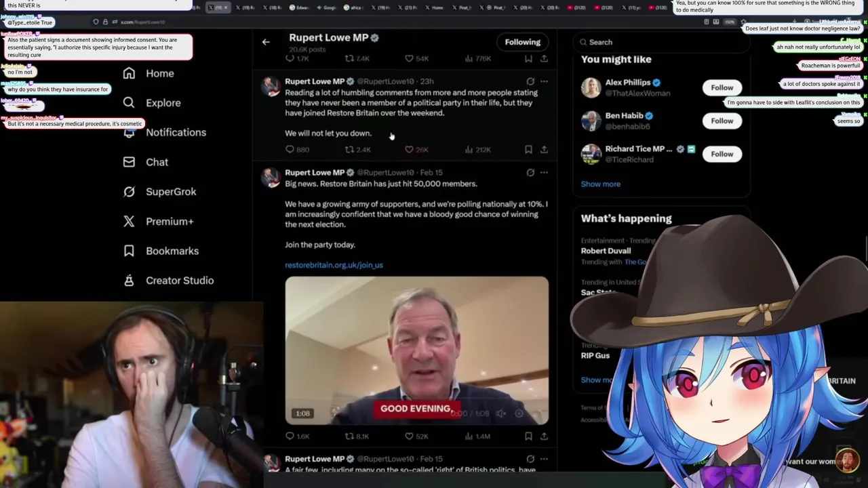Repost the video post with 8.1K reposts
This screenshot has width=868, height=488.
[x=349, y=436]
